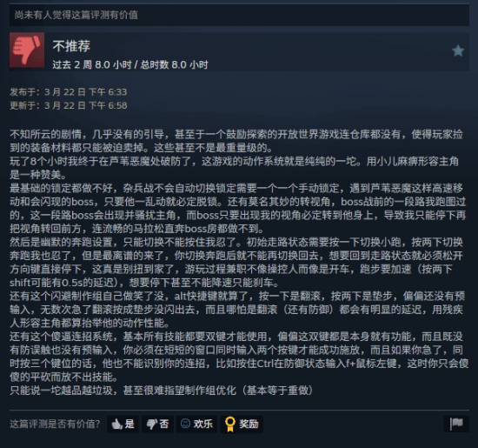Click the review paragraph starting 不知所云的剧情
Image resolution: width=478 pixels, height=448 pixels.
(236, 141)
